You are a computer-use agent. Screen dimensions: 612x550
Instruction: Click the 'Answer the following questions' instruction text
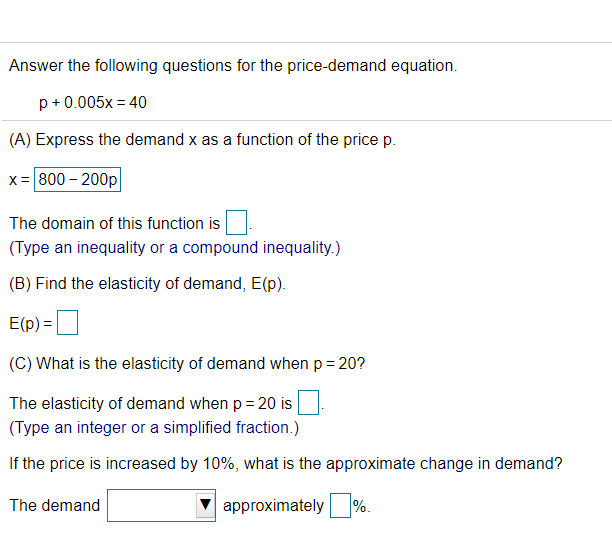233,66
